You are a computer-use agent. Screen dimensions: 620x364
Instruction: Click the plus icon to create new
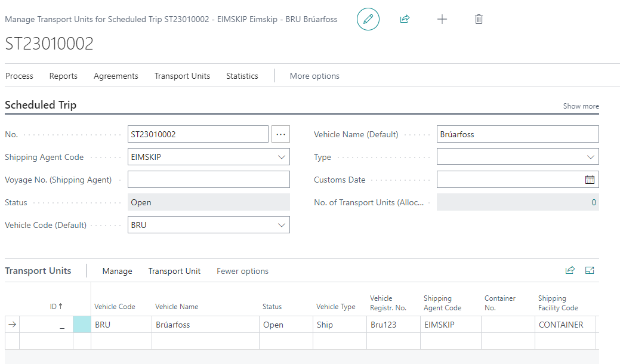coord(442,19)
